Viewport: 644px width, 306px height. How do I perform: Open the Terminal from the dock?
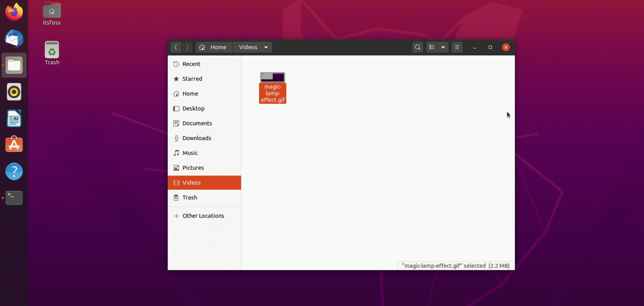tap(14, 198)
